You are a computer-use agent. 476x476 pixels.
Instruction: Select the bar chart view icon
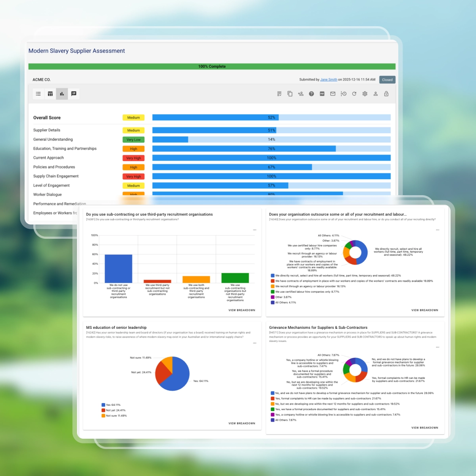click(62, 94)
